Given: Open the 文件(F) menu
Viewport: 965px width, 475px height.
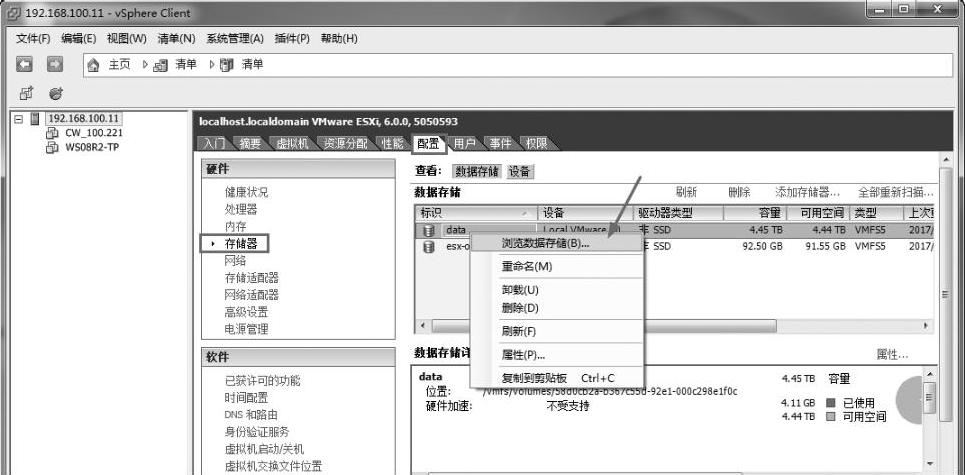Looking at the screenshot, I should (33, 38).
